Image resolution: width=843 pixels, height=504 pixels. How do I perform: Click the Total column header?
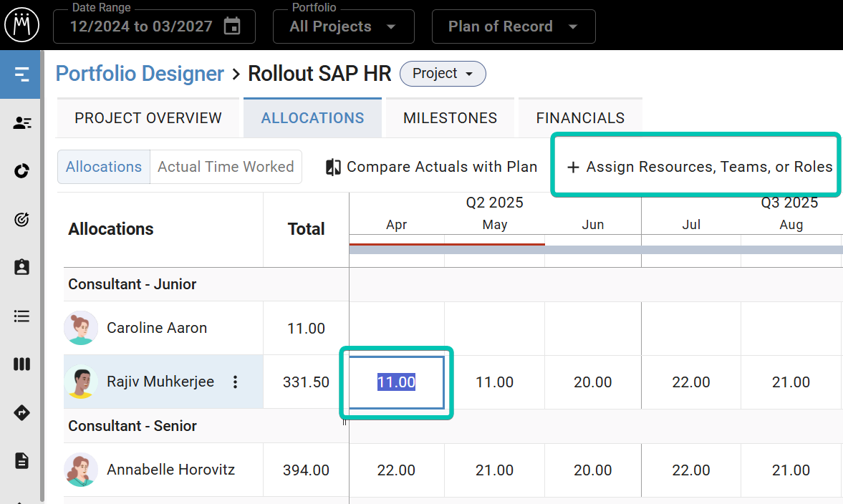tap(306, 229)
